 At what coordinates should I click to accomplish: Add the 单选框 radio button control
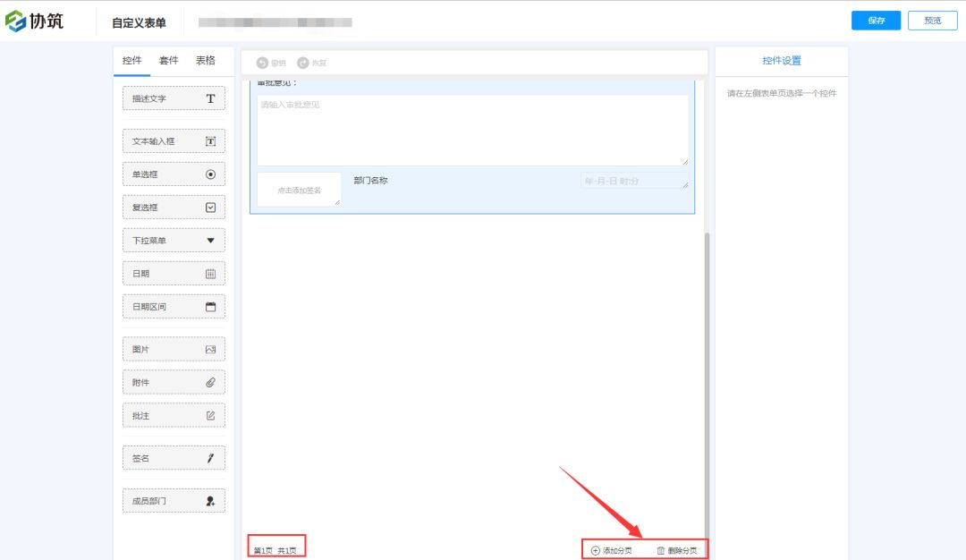pos(174,174)
